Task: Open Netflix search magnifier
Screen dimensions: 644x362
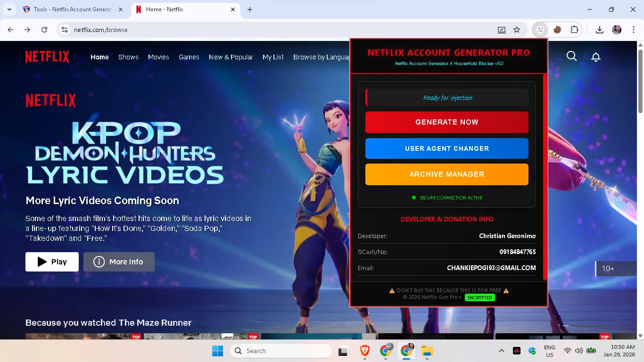Action: coord(572,57)
